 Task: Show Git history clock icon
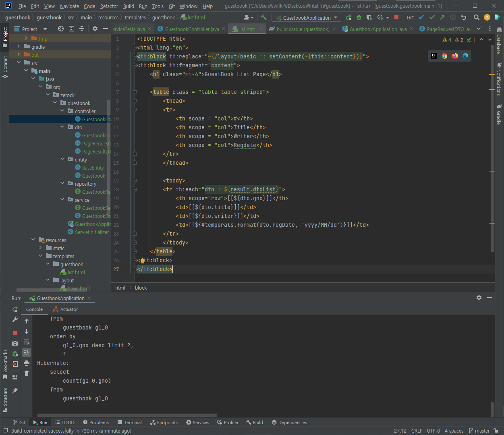[x=453, y=17]
